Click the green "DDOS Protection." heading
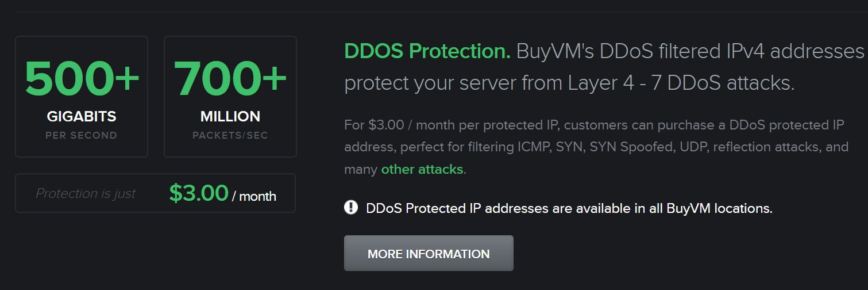 click(427, 52)
